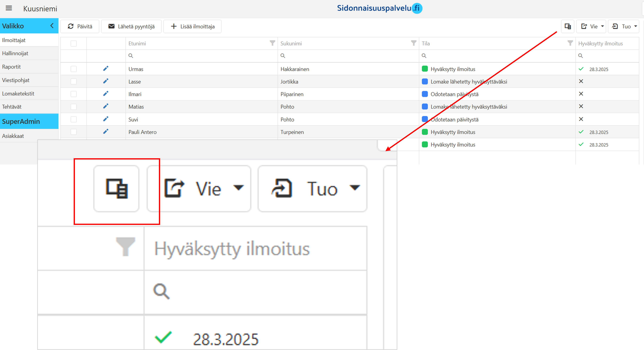Open Raportit in the side menu

pyautogui.click(x=12, y=67)
